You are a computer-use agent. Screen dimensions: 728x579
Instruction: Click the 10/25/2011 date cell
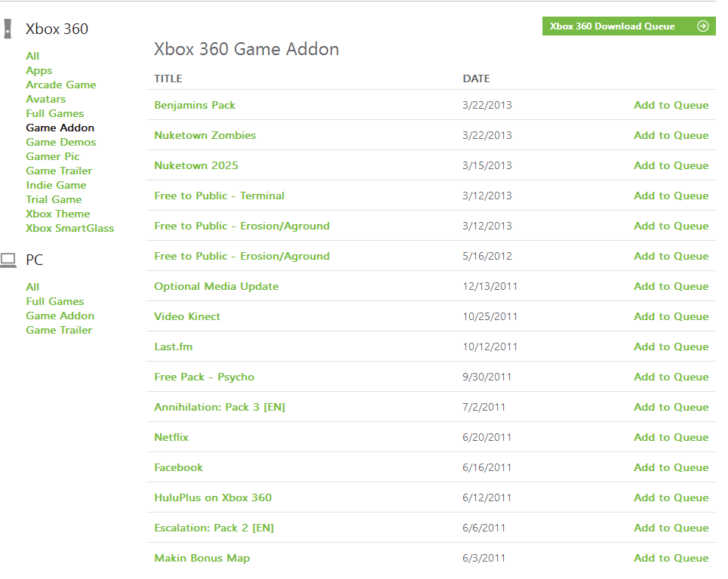click(490, 317)
